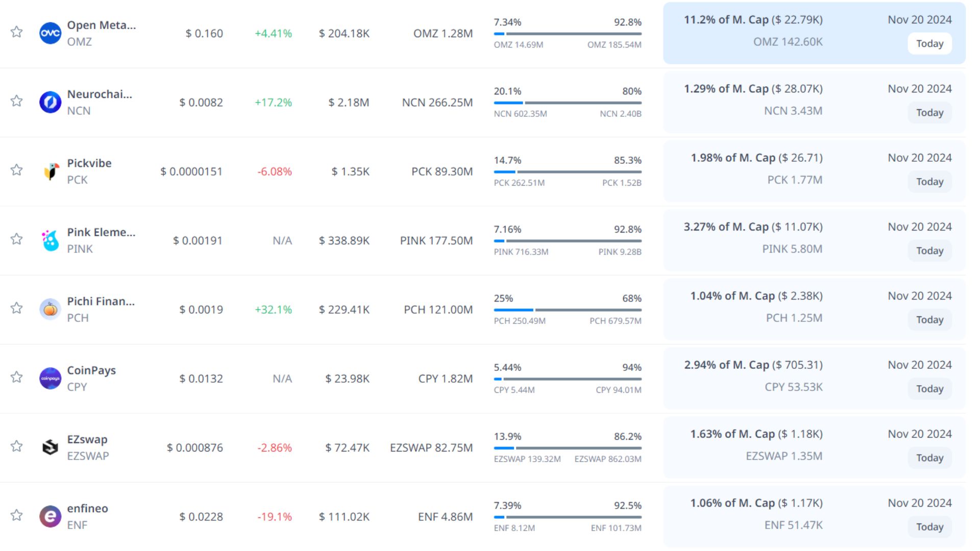This screenshot has height=551, width=980.
Task: Click the Open Meta OMZ logo icon
Action: (50, 33)
